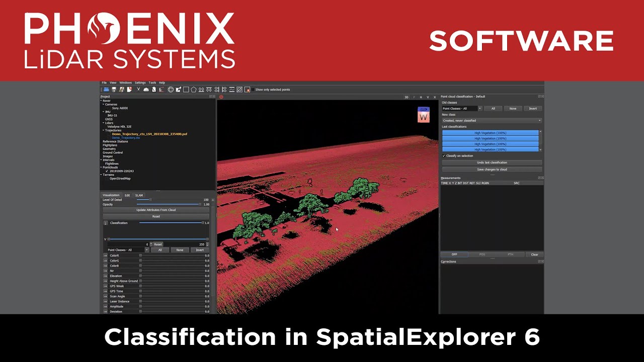
Task: Open the Settings menu
Action: (x=140, y=82)
